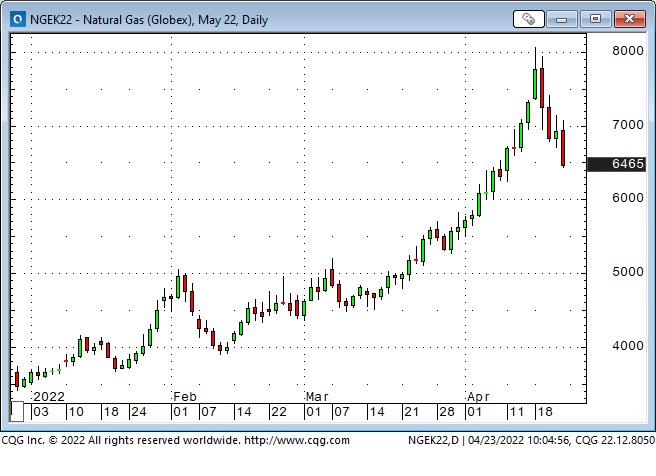Screen dimensions: 656x476
Task: Click the 18 date label in April
Action: (x=545, y=412)
